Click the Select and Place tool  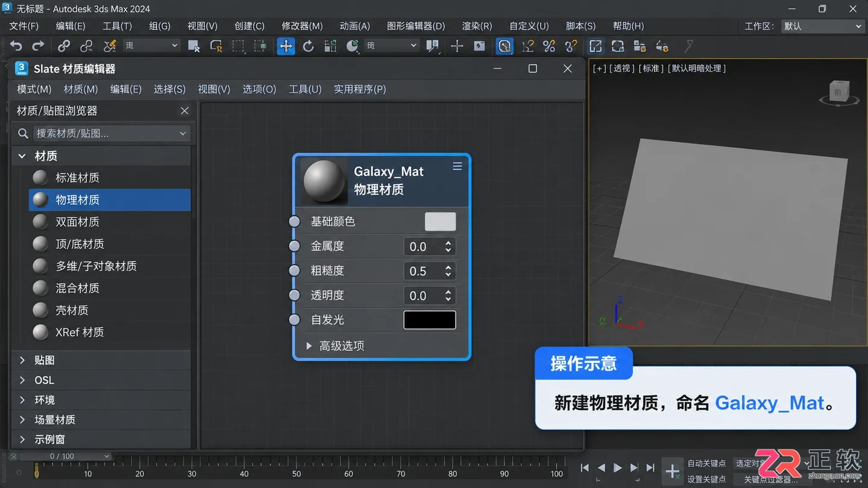coord(353,46)
